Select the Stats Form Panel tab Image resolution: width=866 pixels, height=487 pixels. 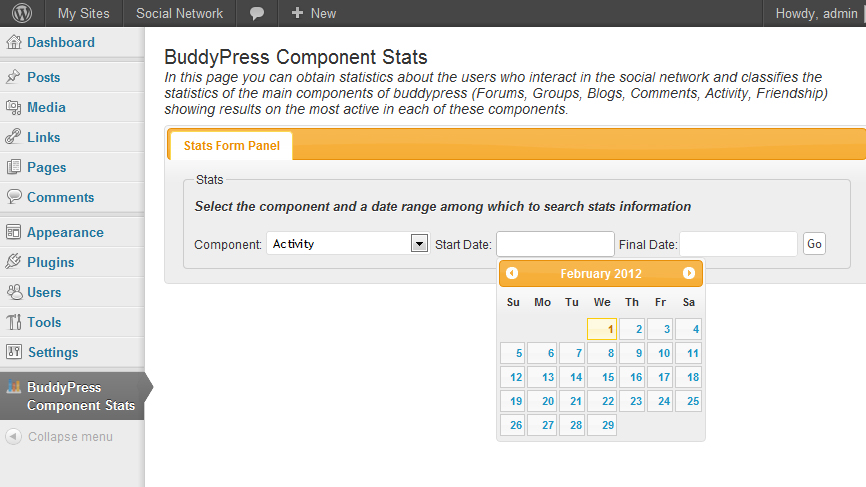tap(231, 146)
